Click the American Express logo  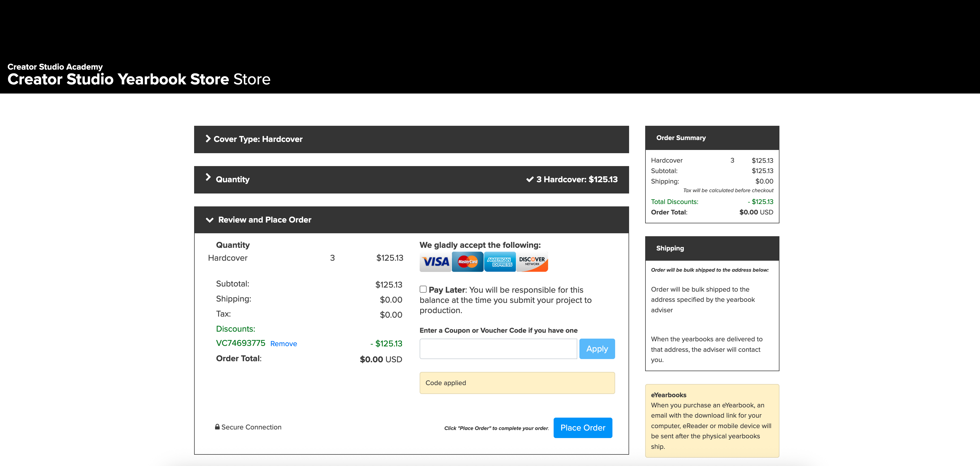pos(500,261)
